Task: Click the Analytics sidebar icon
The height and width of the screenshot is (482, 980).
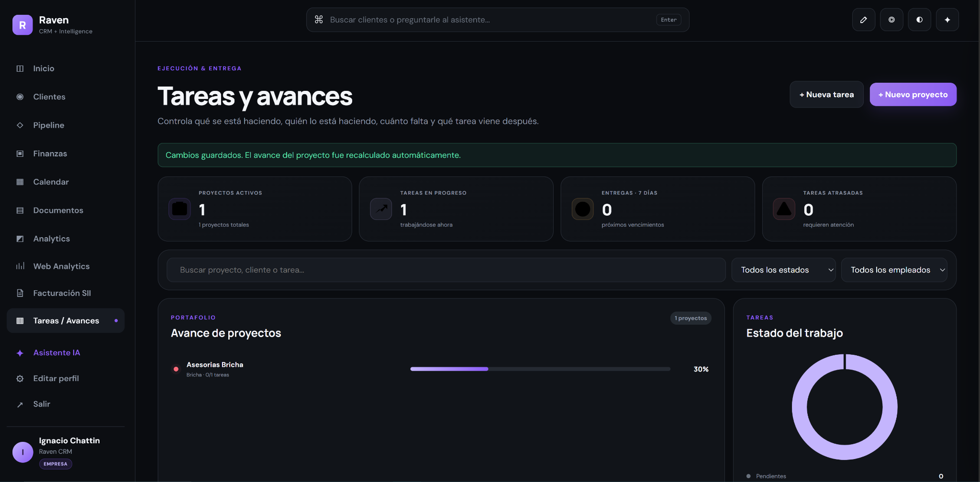Action: (20, 239)
